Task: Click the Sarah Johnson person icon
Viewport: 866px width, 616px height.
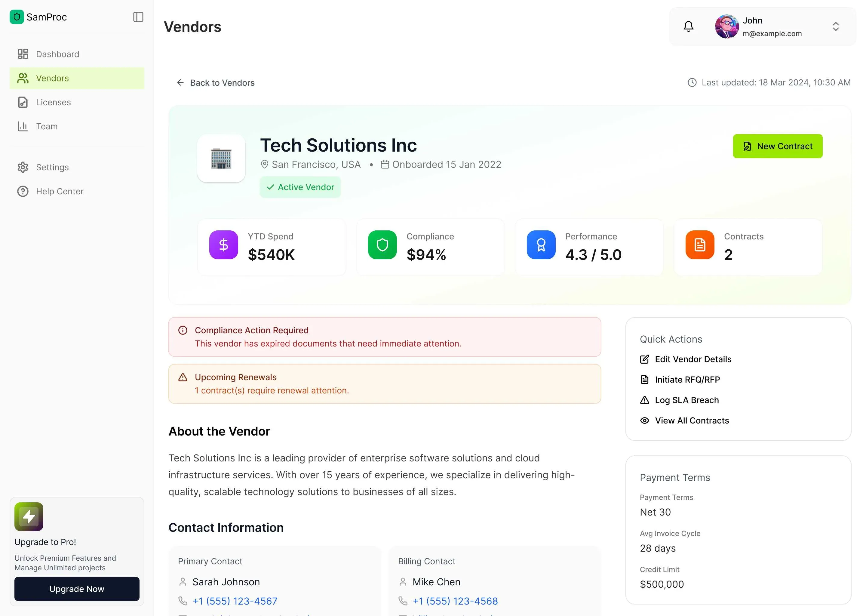Action: coord(183,582)
